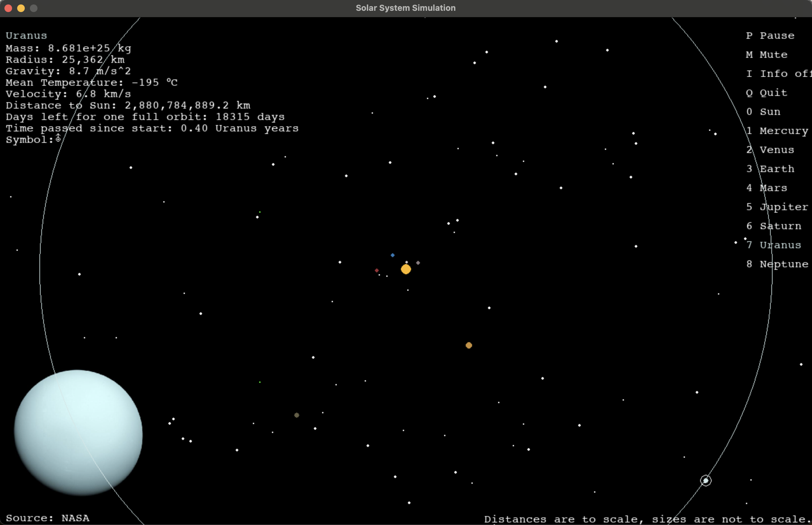
Task: Click the yellow window minimize button
Action: 21,8
